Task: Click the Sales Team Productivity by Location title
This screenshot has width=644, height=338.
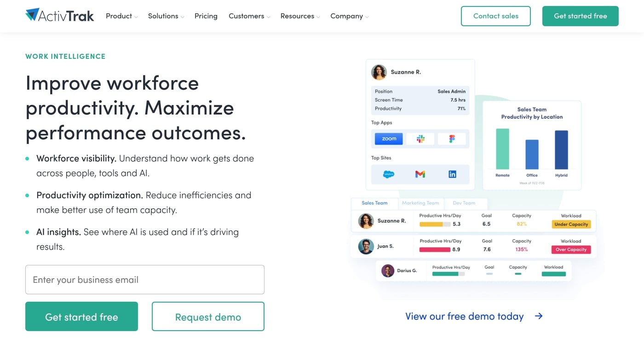Action: 532,113
